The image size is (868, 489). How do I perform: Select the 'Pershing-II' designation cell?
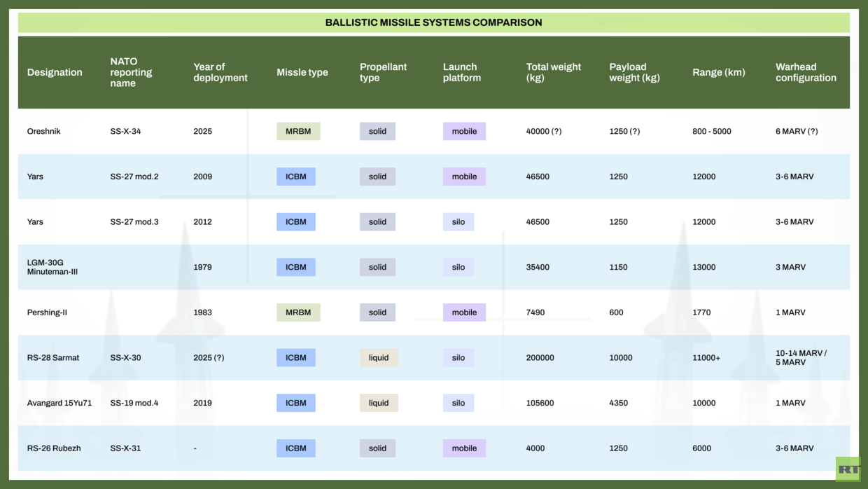(47, 312)
